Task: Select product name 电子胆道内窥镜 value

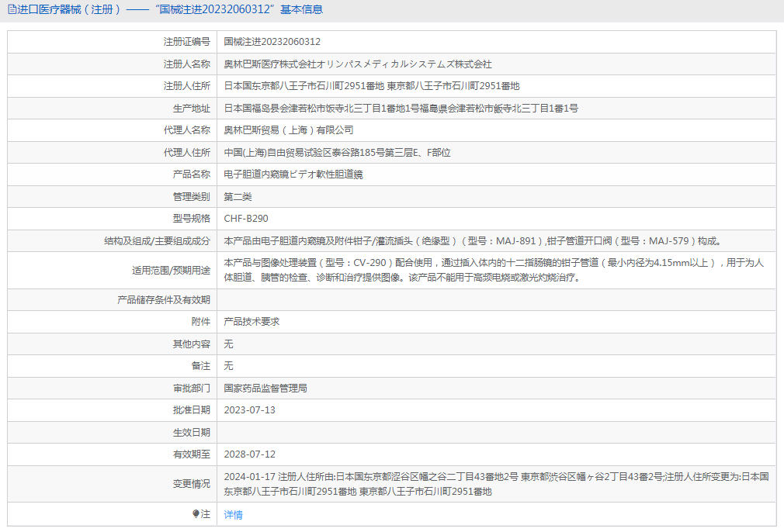Action: 293,174
